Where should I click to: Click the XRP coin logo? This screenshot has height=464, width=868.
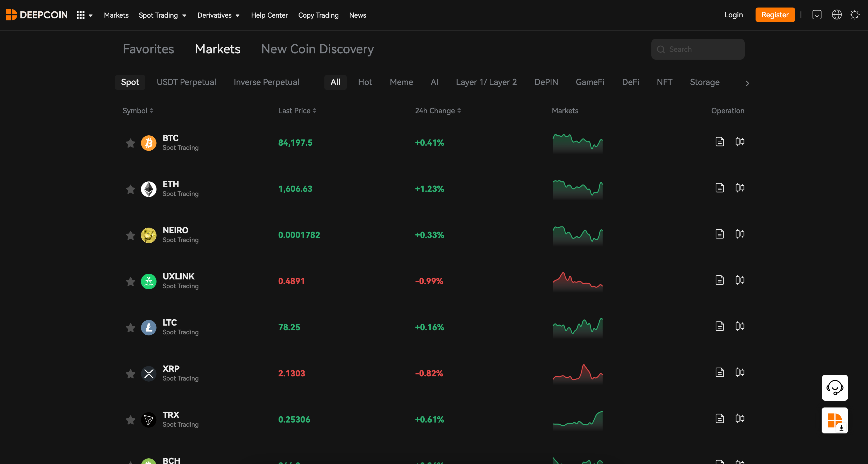coord(149,374)
